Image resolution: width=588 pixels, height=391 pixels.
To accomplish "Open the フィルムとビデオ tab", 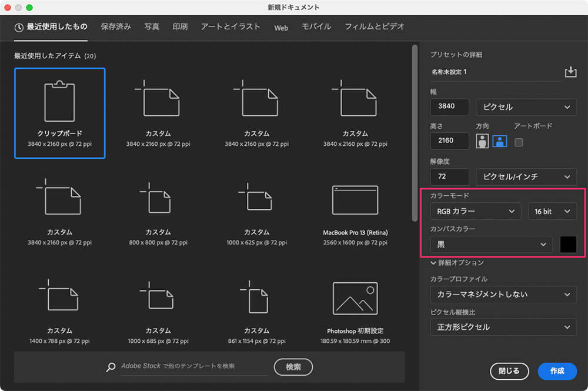I will click(x=374, y=26).
